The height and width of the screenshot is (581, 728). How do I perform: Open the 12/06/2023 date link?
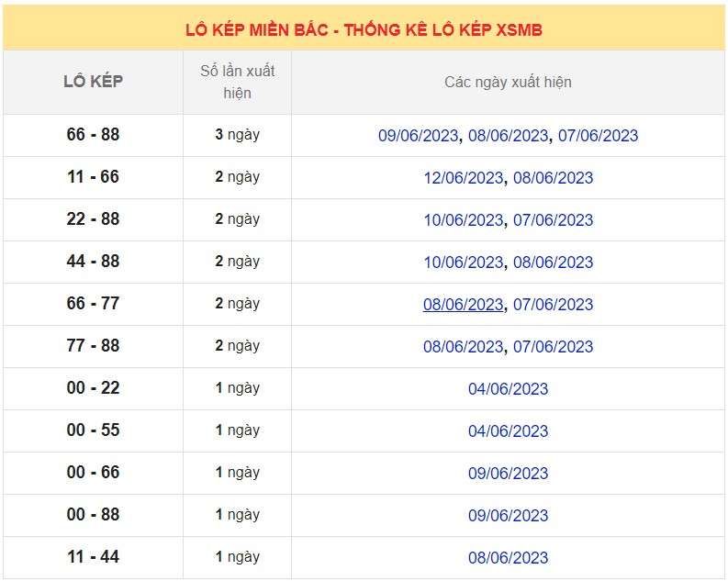point(464,178)
